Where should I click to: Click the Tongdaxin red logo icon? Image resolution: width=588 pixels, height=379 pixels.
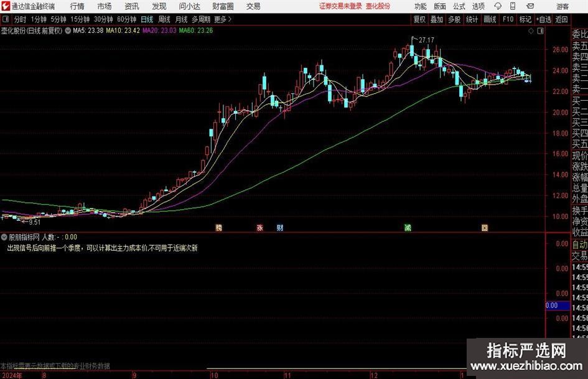[x=6, y=6]
